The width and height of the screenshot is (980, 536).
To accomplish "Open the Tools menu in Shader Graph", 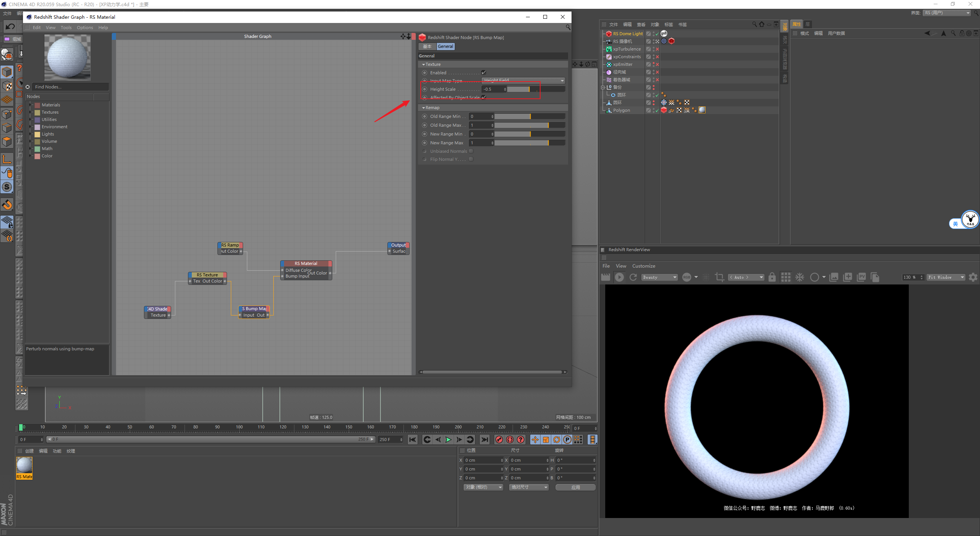I will point(66,28).
